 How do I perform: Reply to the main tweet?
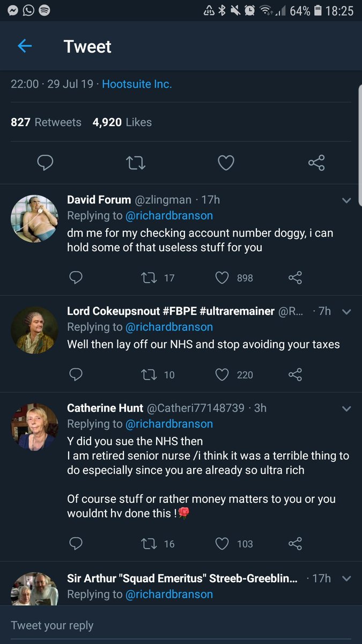point(45,163)
